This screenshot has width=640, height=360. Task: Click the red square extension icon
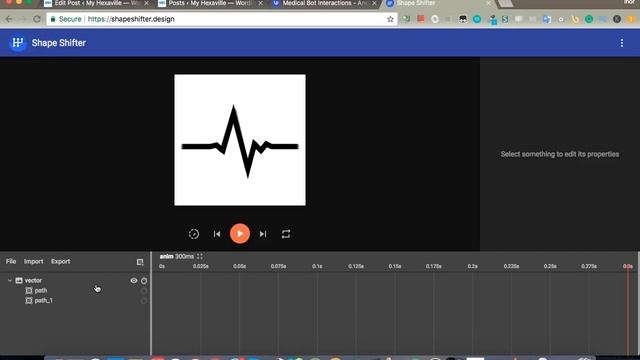click(x=420, y=19)
